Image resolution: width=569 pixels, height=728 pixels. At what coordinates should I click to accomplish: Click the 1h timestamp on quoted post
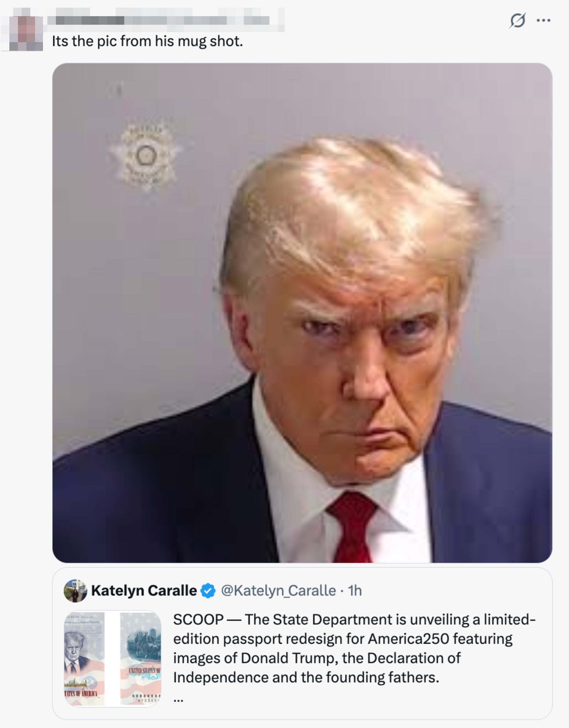355,591
